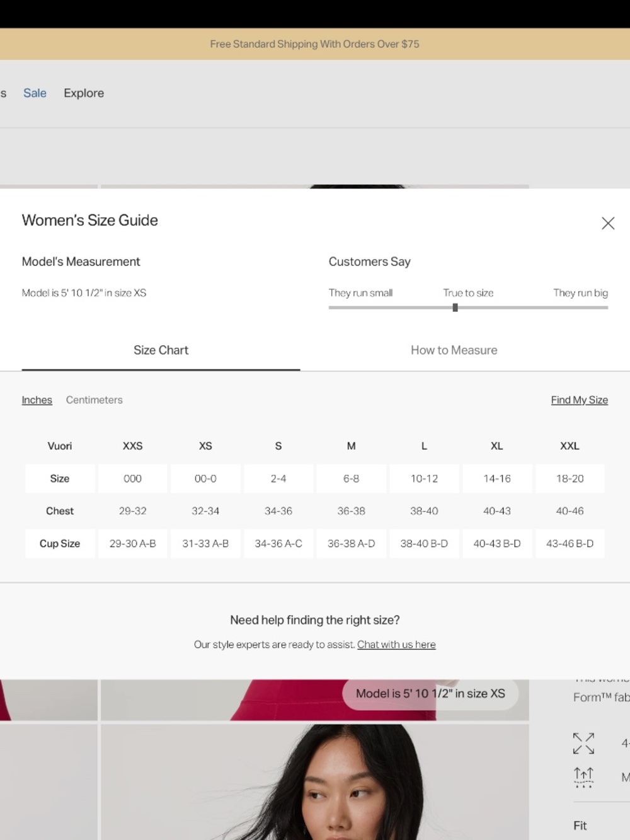630x840 pixels.
Task: Select the XXL column header
Action: (570, 446)
